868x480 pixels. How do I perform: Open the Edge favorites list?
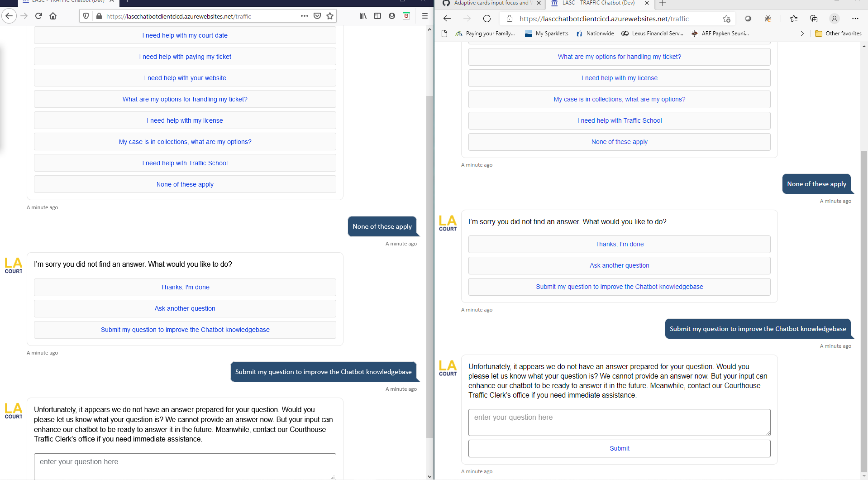click(794, 19)
